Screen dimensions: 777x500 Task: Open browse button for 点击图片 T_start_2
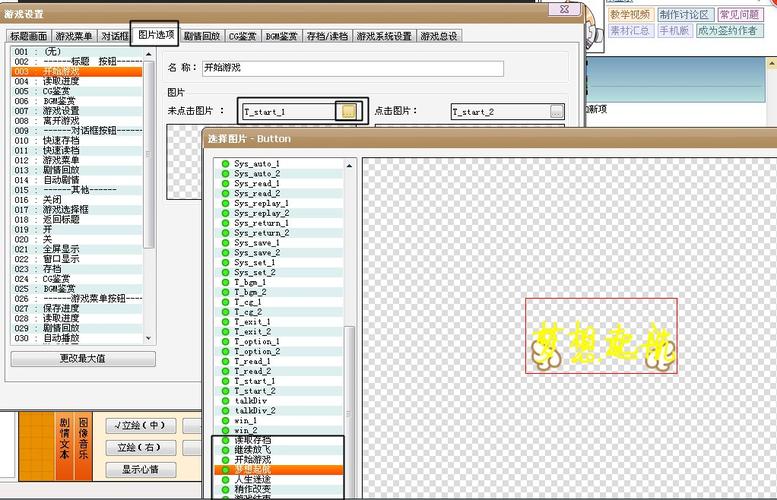557,111
